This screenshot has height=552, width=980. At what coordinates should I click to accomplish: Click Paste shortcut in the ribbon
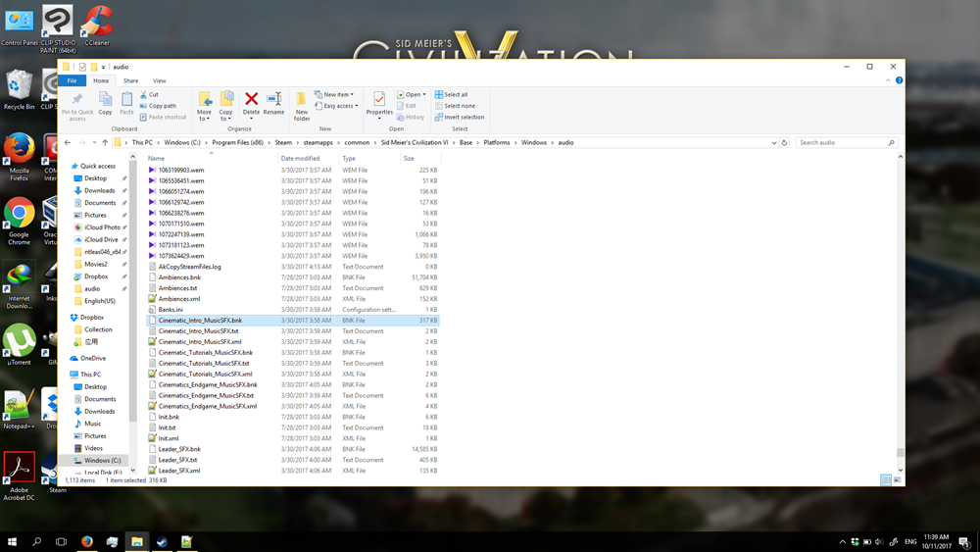(163, 117)
